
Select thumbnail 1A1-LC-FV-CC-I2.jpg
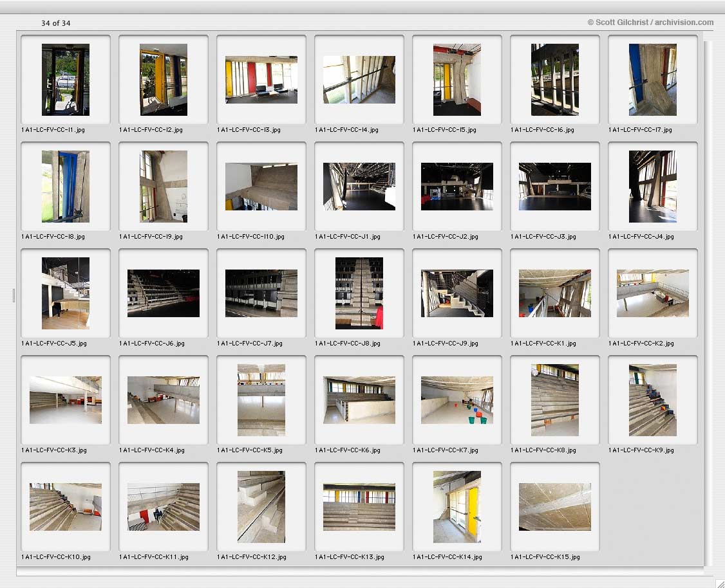pyautogui.click(x=164, y=79)
